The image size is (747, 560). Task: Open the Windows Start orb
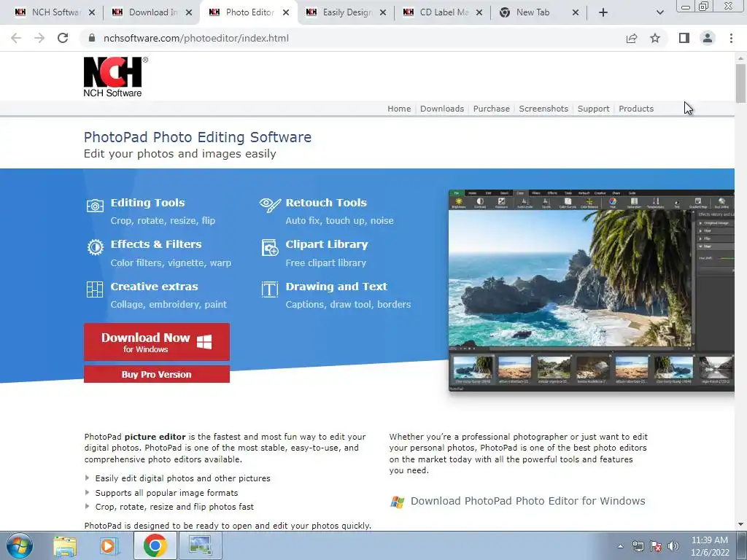pos(20,546)
